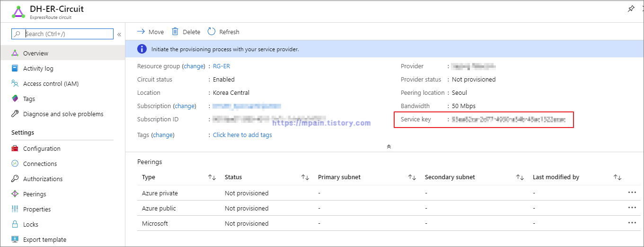Click the Connections icon
This screenshot has width=644, height=247.
tap(15, 164)
